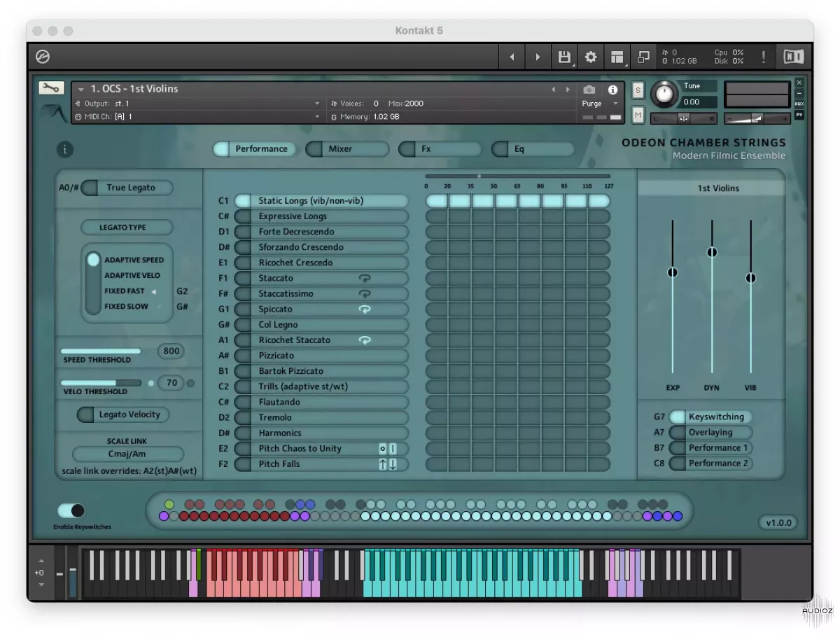Enable the Keyswitching mode toggle
Viewport: 840px width, 635px height.
[x=710, y=417]
